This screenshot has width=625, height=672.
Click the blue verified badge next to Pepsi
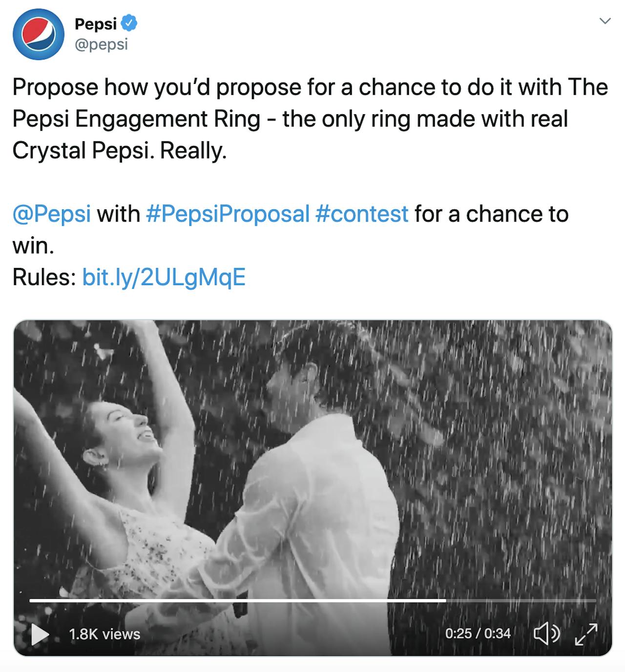pos(129,23)
